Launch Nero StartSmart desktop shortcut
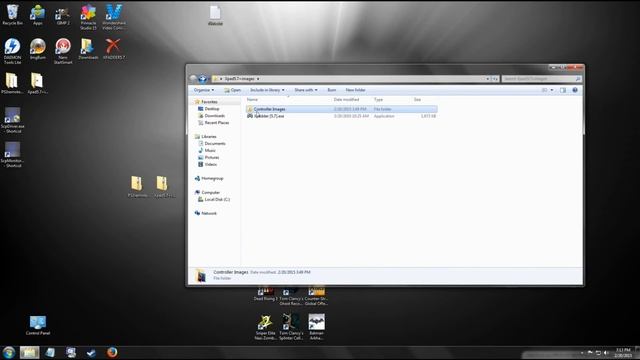 (x=63, y=51)
